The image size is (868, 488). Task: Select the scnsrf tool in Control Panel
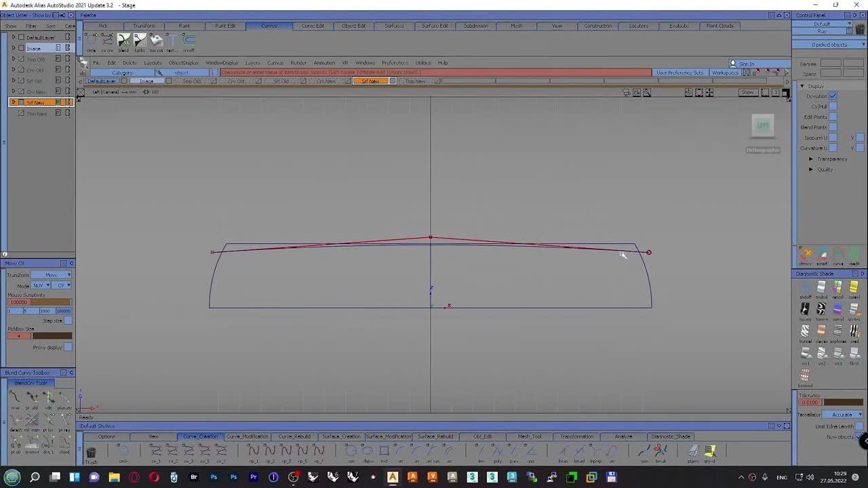(822, 255)
